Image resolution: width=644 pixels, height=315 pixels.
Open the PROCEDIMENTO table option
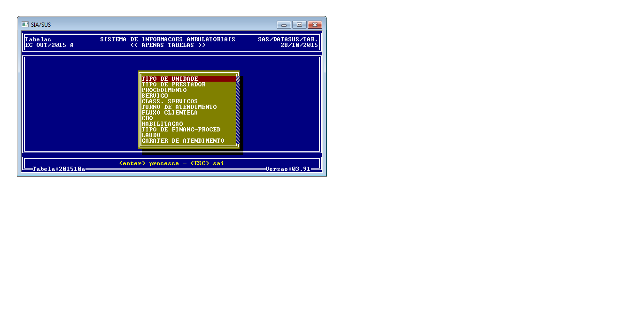pyautogui.click(x=164, y=90)
